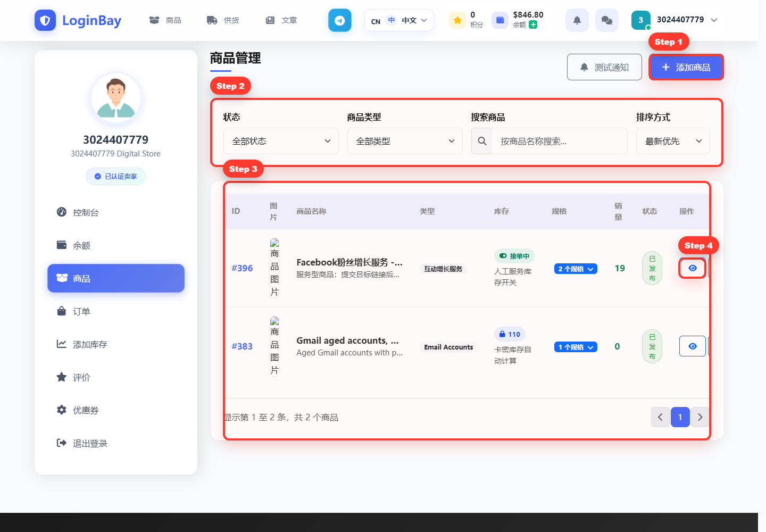Click the wallet balance icon

click(x=500, y=20)
